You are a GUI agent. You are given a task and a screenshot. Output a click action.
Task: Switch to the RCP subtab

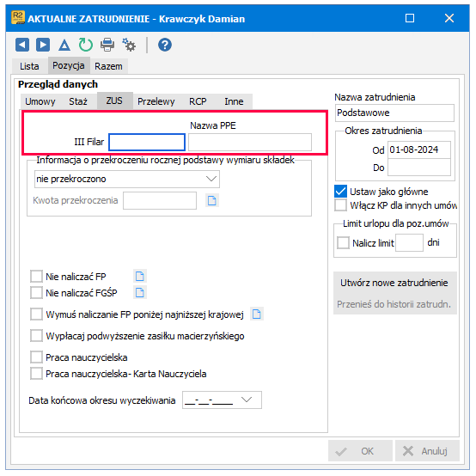click(x=198, y=101)
